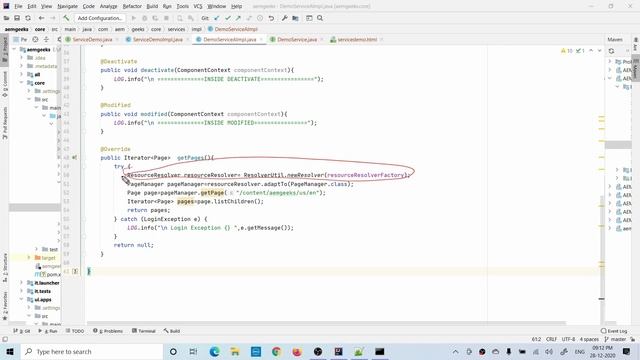
Task: Jump to next highlighted error down arrow
Action: [600, 51]
